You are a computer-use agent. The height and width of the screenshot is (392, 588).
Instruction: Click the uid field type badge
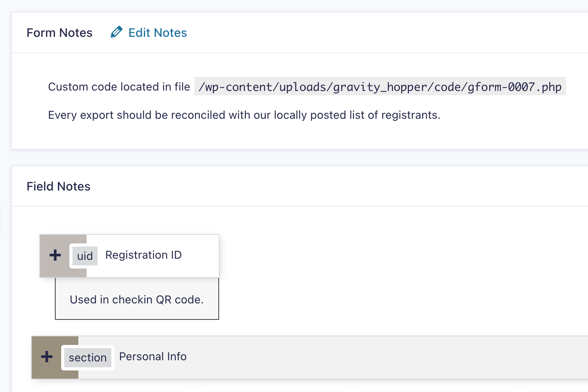pyautogui.click(x=85, y=256)
